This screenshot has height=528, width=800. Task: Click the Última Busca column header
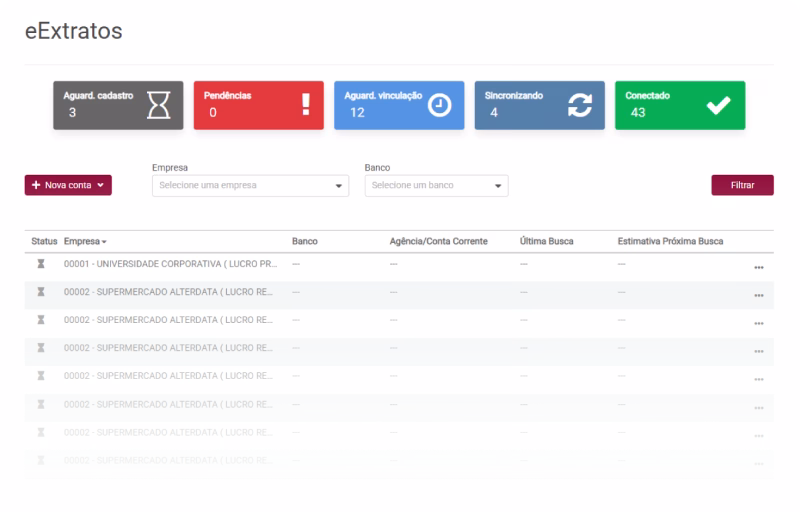545,242
